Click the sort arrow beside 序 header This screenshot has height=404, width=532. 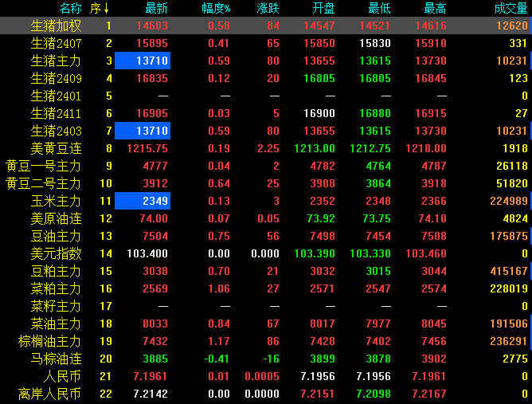pos(107,9)
